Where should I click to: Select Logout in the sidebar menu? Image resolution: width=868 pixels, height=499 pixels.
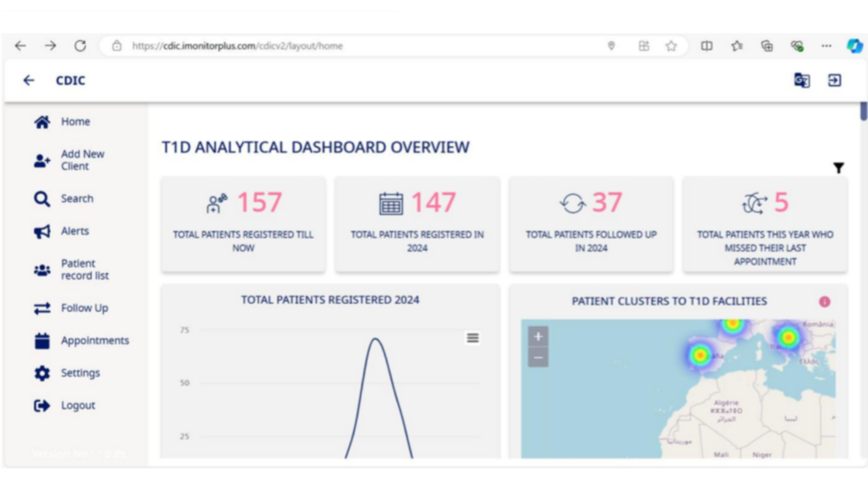pos(78,405)
